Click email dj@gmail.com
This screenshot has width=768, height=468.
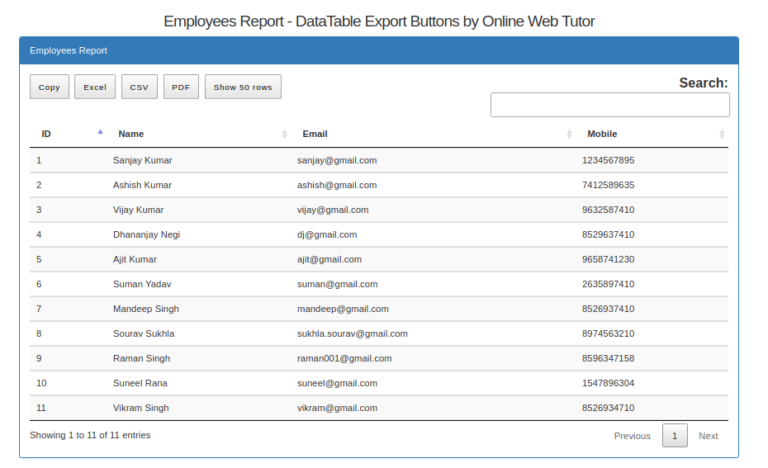[x=327, y=234]
